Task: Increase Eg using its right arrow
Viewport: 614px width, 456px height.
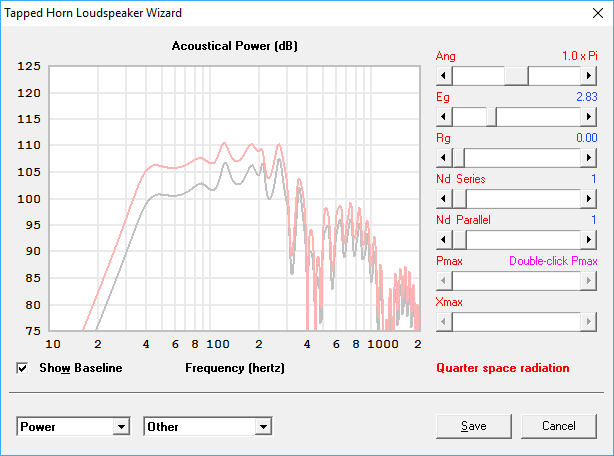Action: coord(589,117)
